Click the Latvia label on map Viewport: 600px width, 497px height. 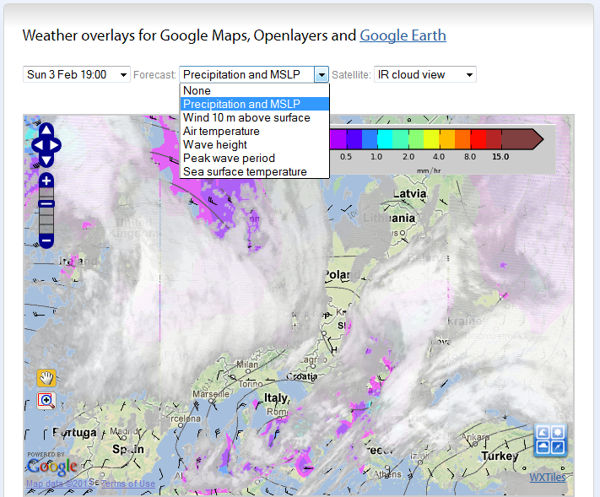tap(410, 194)
